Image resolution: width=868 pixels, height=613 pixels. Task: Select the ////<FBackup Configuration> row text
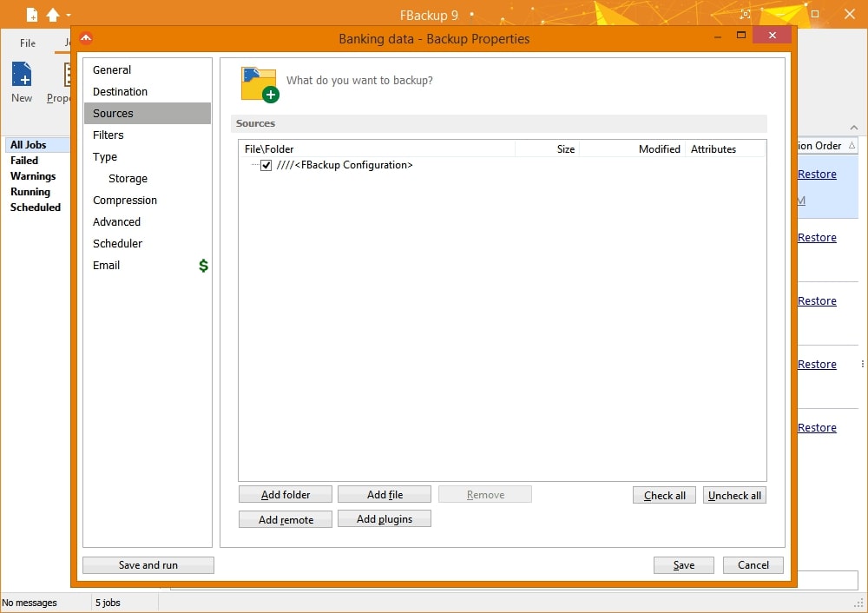pyautogui.click(x=345, y=165)
